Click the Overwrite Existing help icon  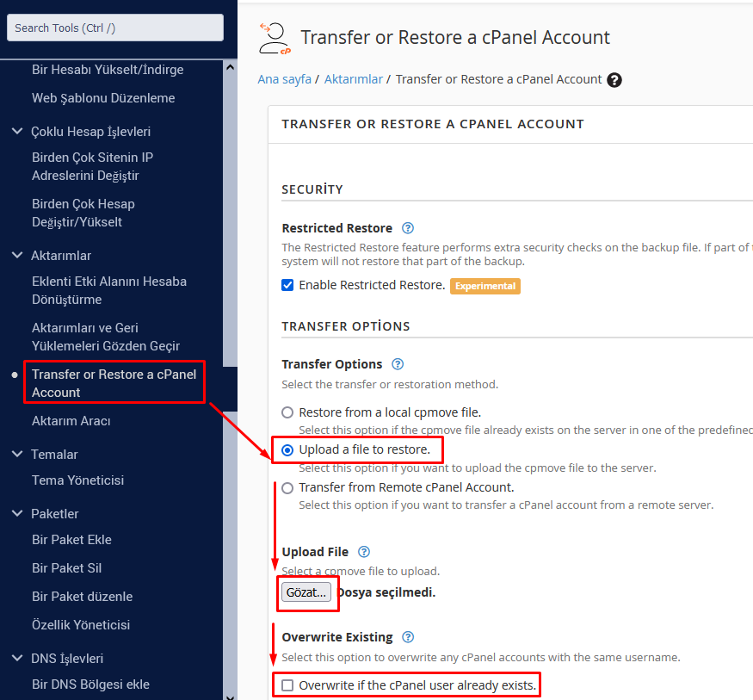click(x=408, y=637)
